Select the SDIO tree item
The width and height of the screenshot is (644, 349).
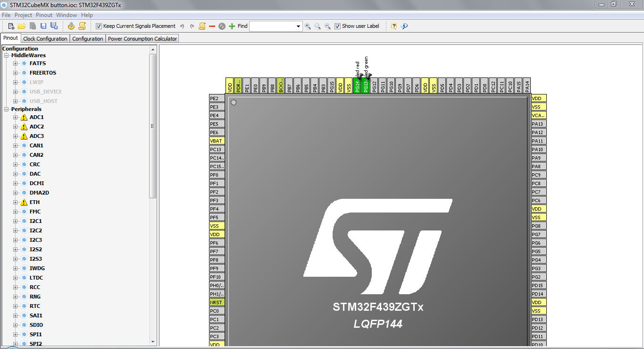[x=36, y=325]
